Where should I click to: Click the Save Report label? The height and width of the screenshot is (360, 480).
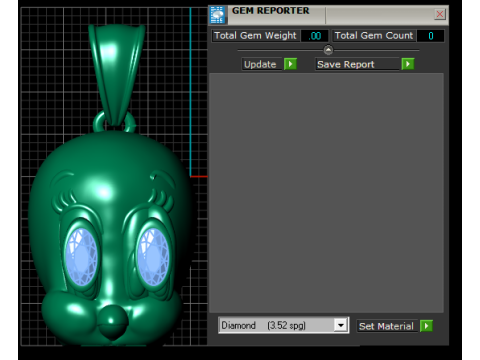[x=357, y=64]
